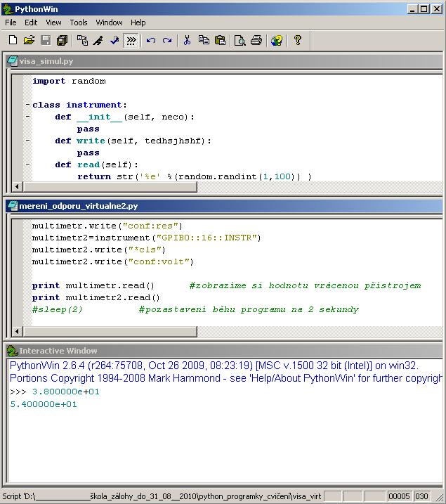This screenshot has height=504, width=446.
Task: Click the mereni_odporu_virtualne2.py document icon
Action: tap(12, 205)
